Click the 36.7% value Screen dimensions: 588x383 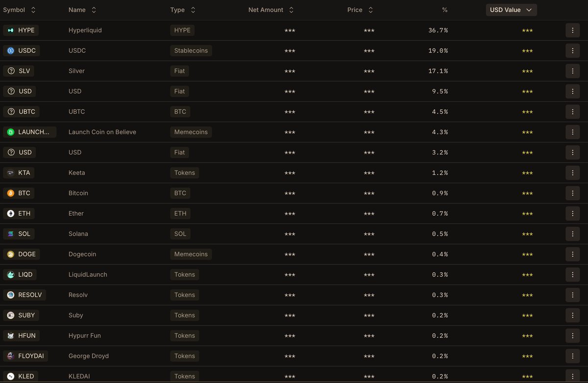[x=438, y=30]
